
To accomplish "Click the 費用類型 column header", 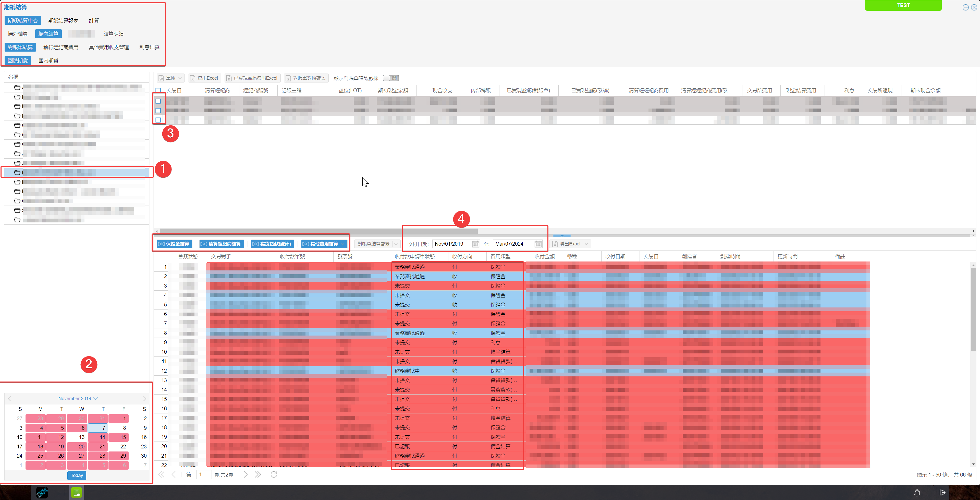I will click(505, 256).
